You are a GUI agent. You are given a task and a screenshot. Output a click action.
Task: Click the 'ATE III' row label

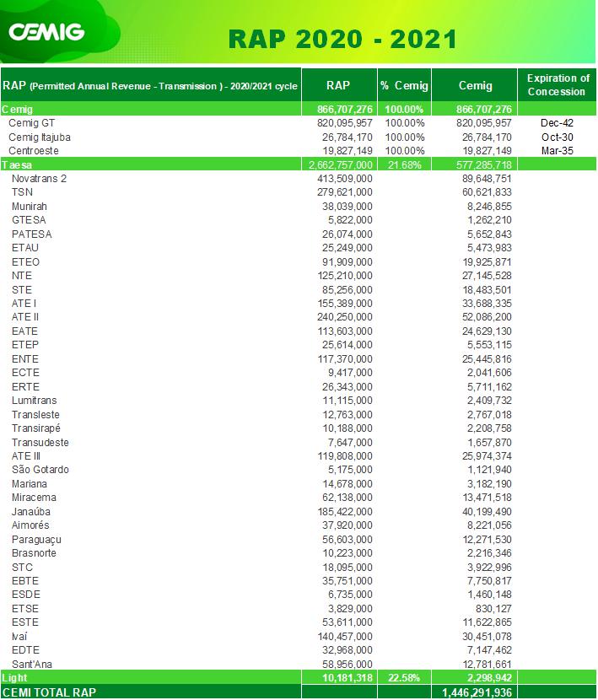(x=26, y=455)
